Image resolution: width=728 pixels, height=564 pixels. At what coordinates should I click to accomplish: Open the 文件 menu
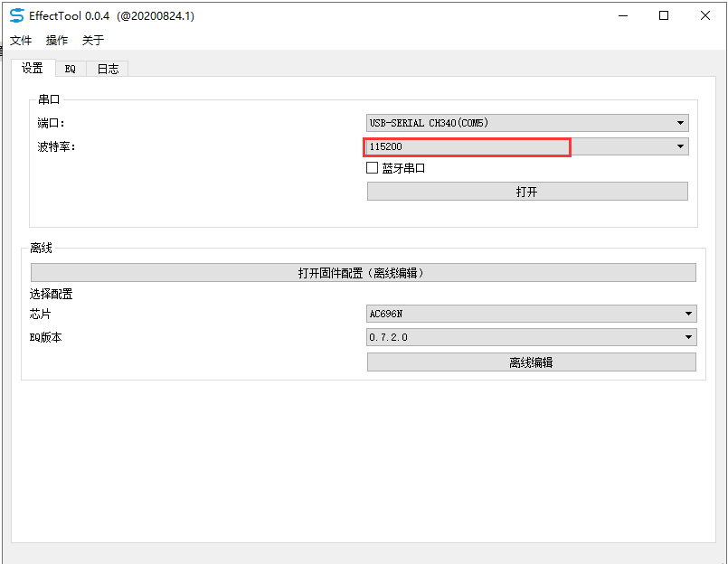point(21,41)
